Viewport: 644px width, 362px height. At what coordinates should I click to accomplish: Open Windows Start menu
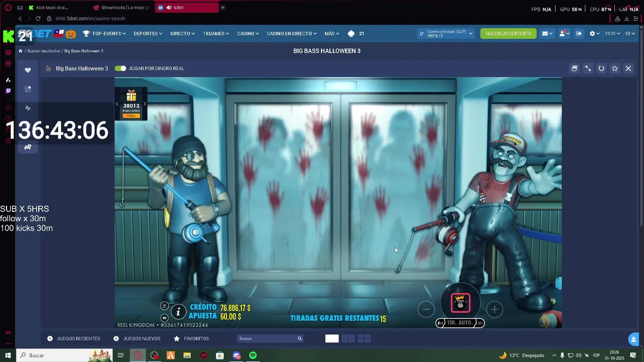[x=8, y=355]
